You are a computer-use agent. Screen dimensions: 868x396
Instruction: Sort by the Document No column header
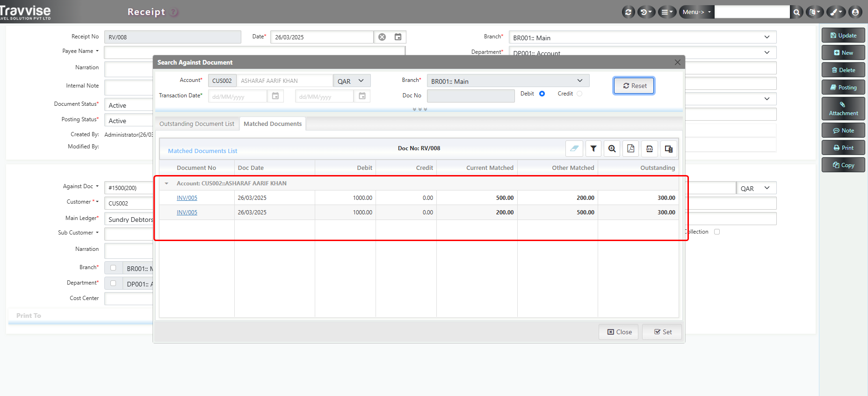coord(196,168)
